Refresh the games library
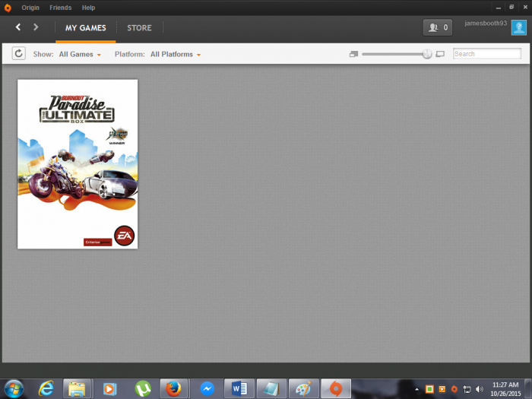The width and height of the screenshot is (532, 399). pyautogui.click(x=19, y=53)
